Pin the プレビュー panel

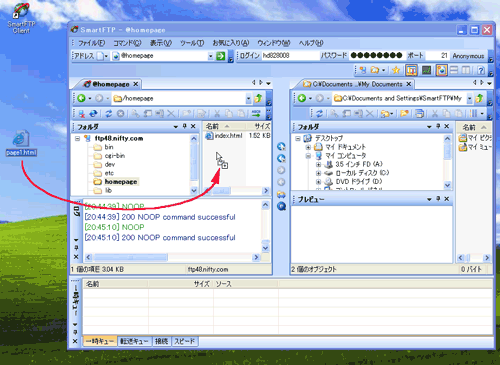[x=438, y=199]
